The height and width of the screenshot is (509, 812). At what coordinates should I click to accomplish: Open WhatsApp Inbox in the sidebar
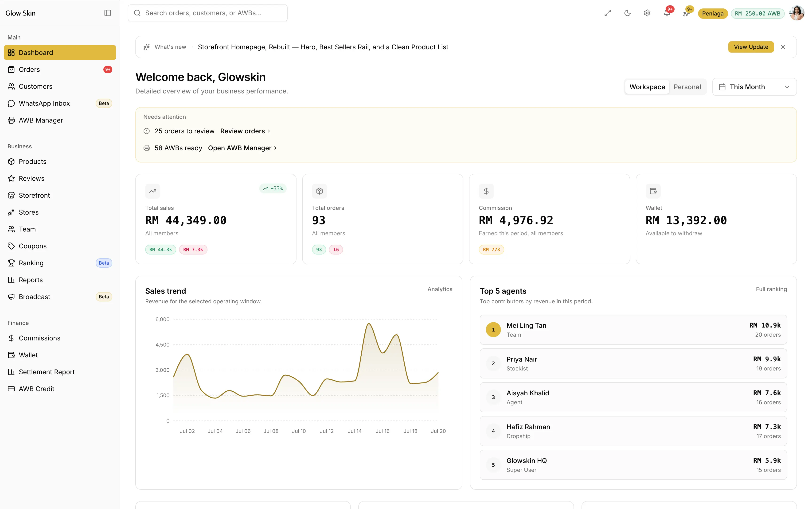60,103
